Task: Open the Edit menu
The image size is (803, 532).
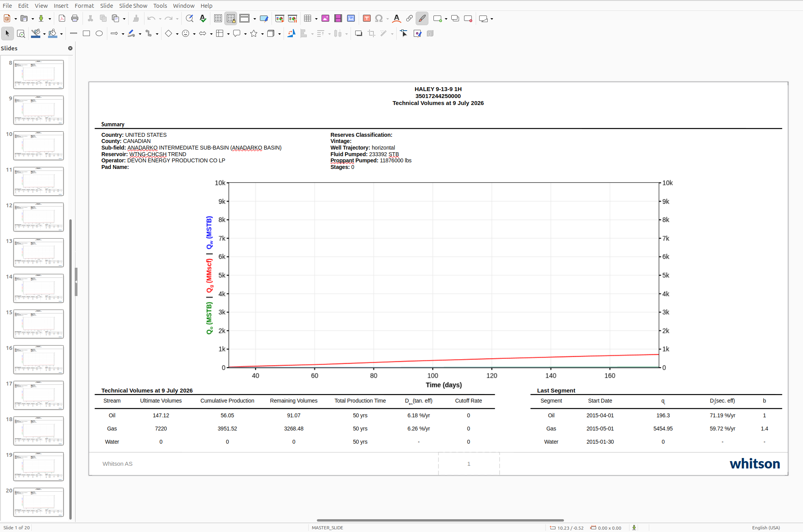Action: click(x=23, y=6)
